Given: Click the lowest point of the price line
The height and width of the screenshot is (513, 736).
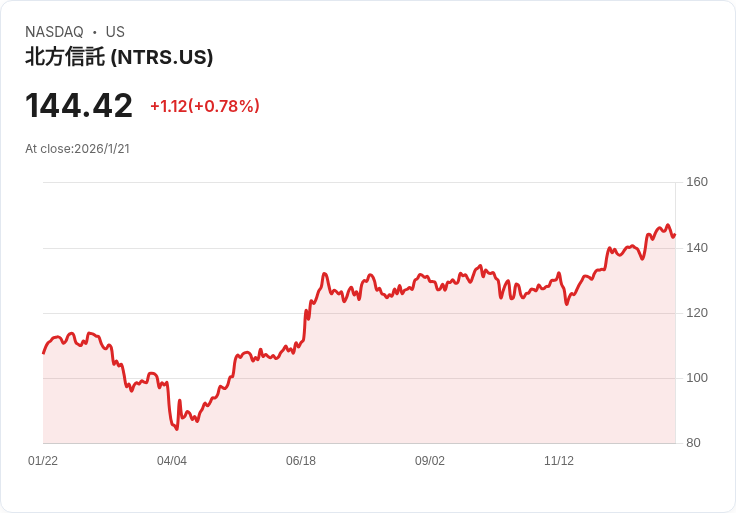Looking at the screenshot, I should [x=177, y=429].
